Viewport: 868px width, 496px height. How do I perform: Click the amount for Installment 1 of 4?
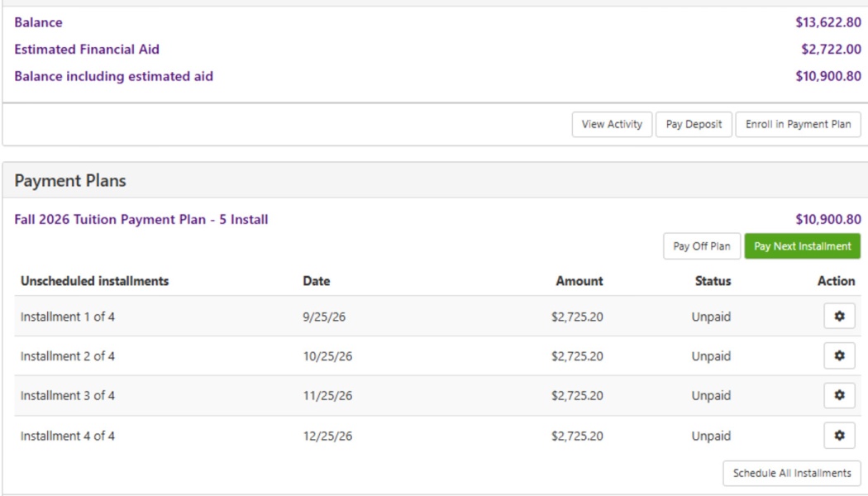tap(577, 317)
